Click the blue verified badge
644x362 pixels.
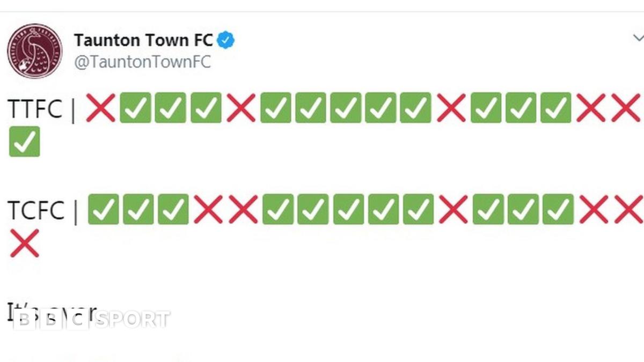[225, 40]
